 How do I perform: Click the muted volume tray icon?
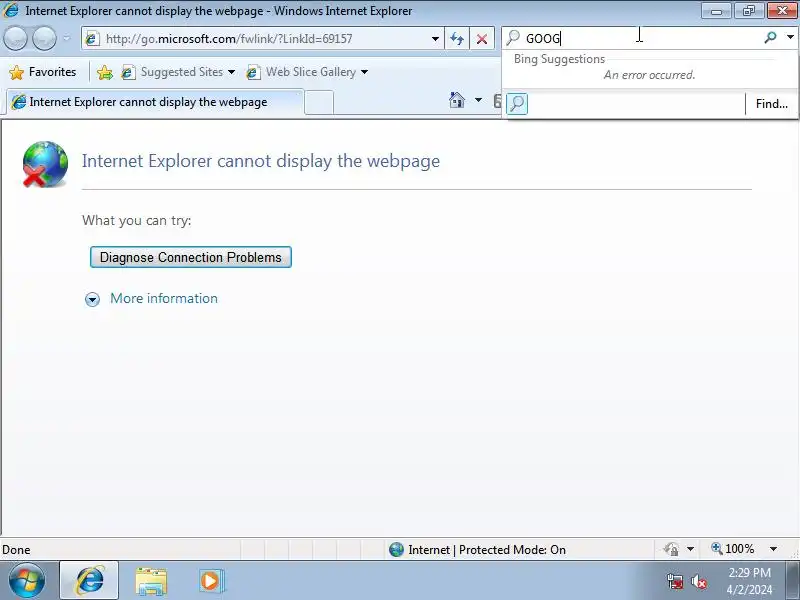698,581
